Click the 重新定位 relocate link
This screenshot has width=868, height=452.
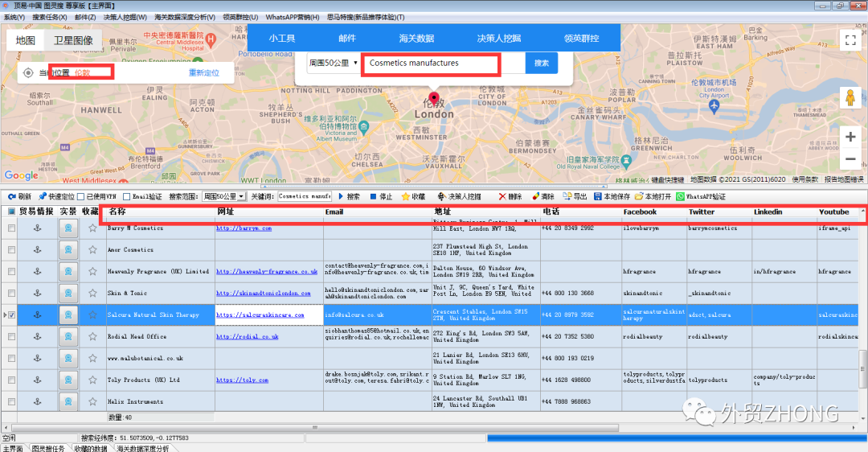pyautogui.click(x=203, y=72)
